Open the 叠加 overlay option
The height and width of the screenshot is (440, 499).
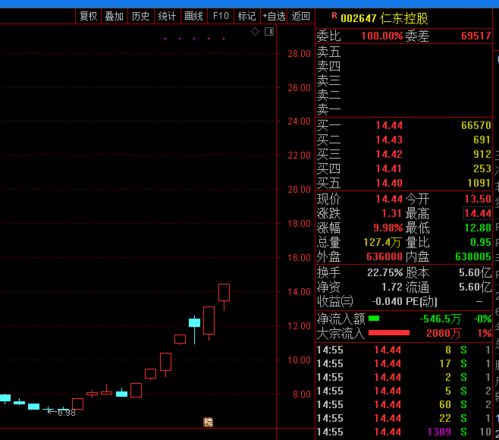point(114,16)
